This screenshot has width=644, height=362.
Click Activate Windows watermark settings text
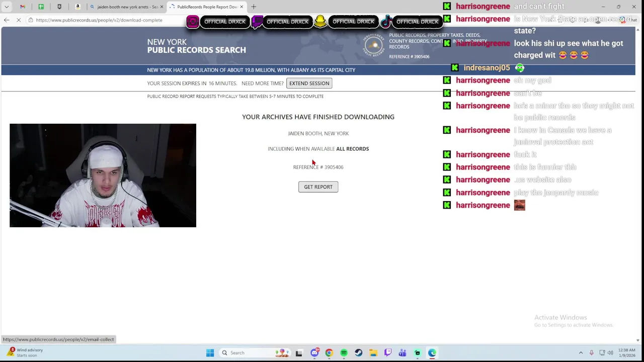click(x=574, y=325)
